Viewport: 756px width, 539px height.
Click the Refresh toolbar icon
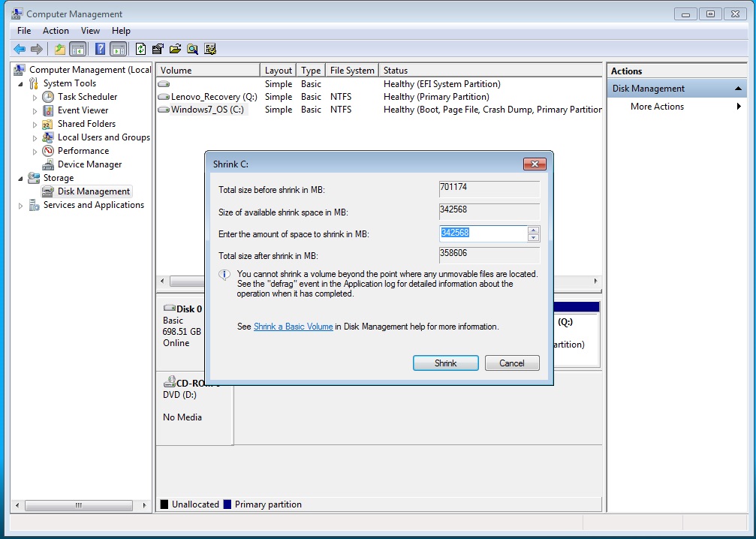tap(140, 49)
